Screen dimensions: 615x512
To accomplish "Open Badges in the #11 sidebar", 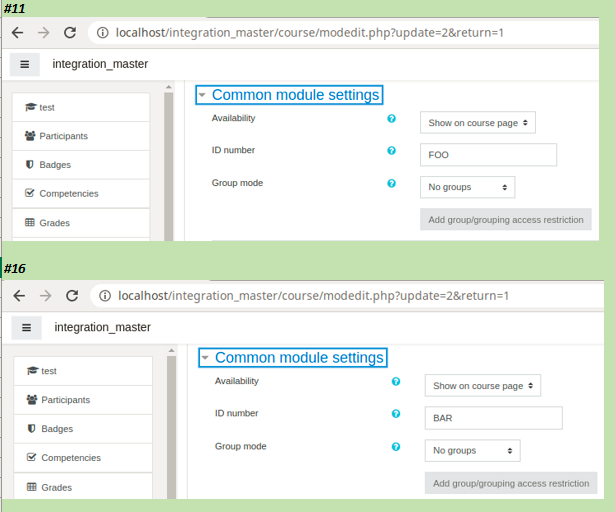I will 81,165.
